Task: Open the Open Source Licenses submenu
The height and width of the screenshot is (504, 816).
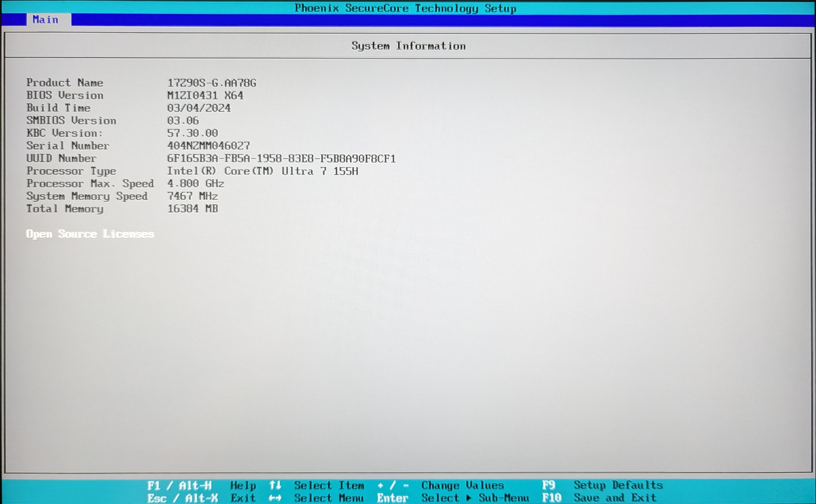Action: point(90,234)
